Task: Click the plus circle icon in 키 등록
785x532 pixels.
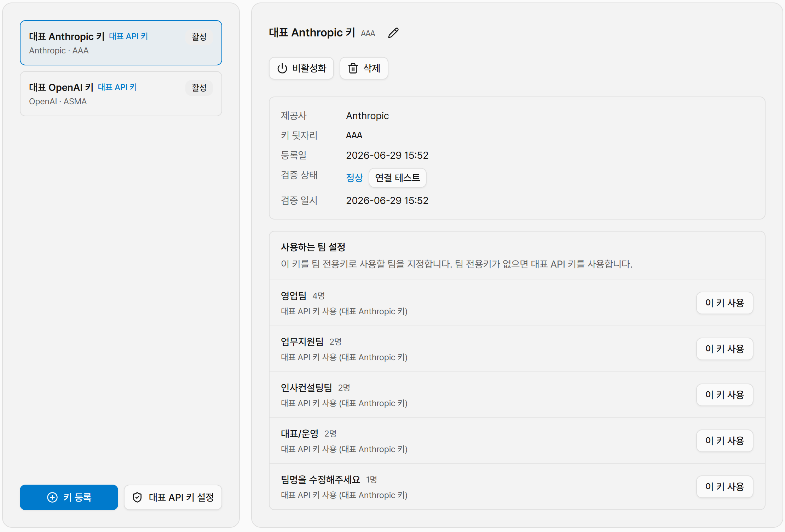Action: pos(52,497)
